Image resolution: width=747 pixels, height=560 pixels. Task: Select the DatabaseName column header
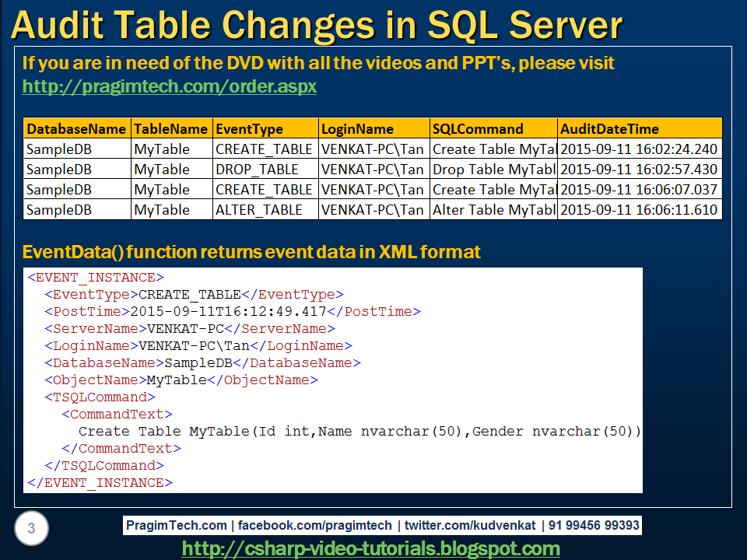[x=77, y=128]
